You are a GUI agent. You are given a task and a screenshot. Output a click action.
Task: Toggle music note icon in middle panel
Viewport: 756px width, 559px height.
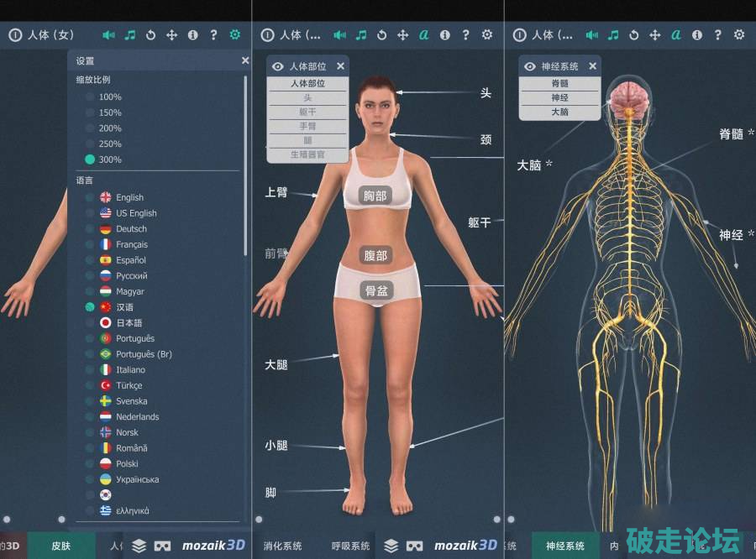[361, 35]
